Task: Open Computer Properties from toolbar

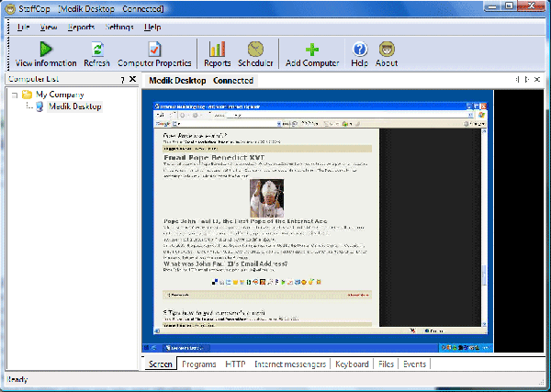Action: [154, 49]
